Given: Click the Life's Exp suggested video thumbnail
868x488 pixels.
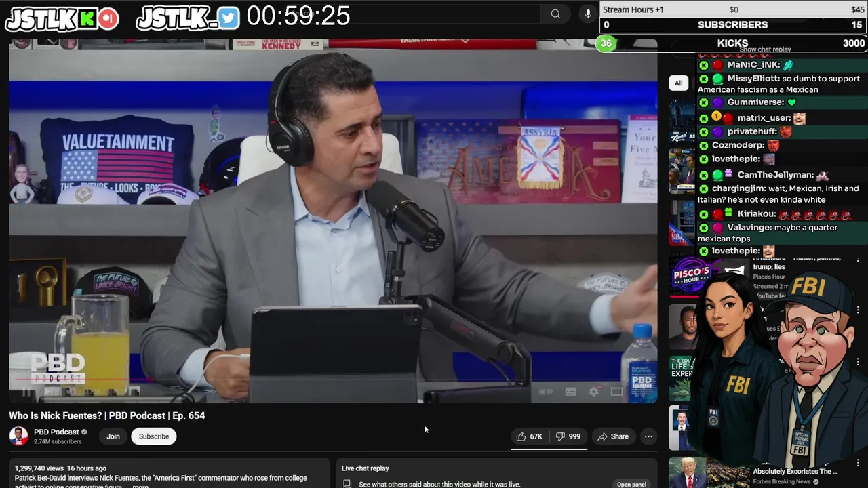Looking at the screenshot, I should [681, 378].
